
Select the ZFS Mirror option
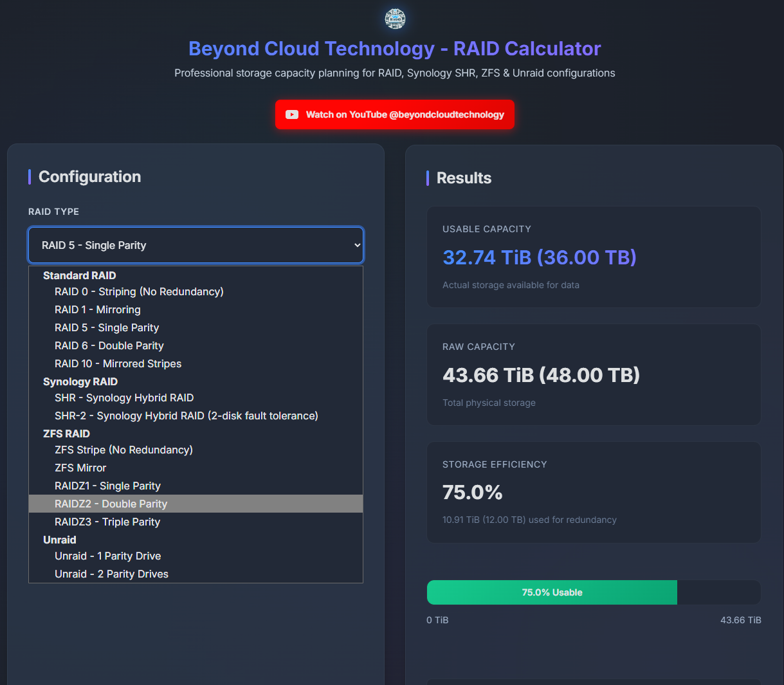pyautogui.click(x=80, y=468)
